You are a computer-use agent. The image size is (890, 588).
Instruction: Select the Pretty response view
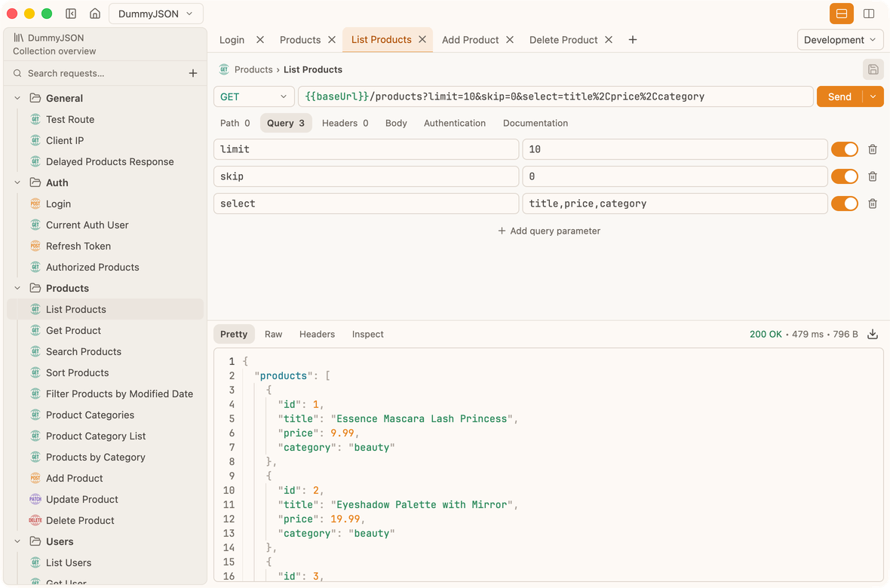coord(234,334)
